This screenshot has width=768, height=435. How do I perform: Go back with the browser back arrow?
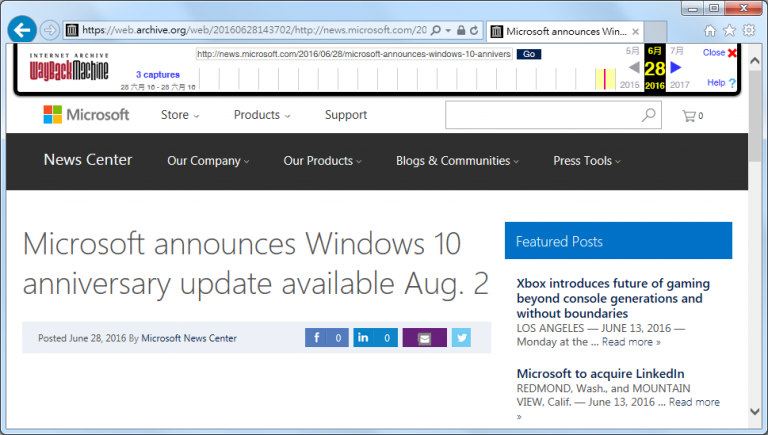pos(22,30)
